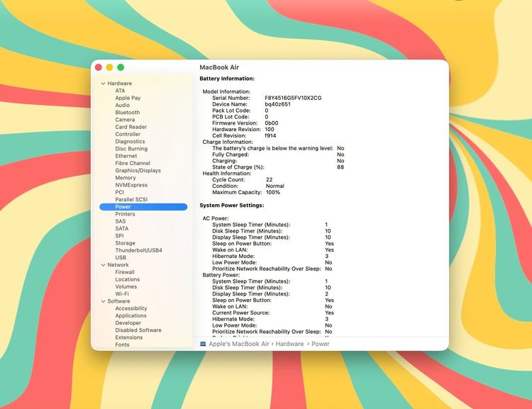Select SAS in the sidebar

pos(120,221)
